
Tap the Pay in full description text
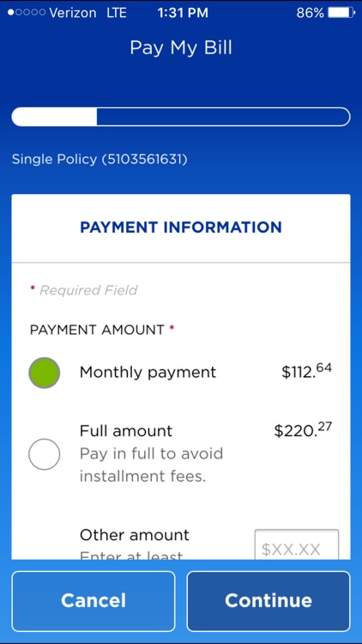[151, 465]
